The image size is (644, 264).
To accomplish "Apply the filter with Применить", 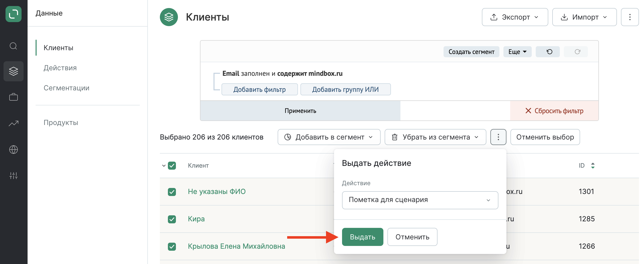I will tap(300, 111).
